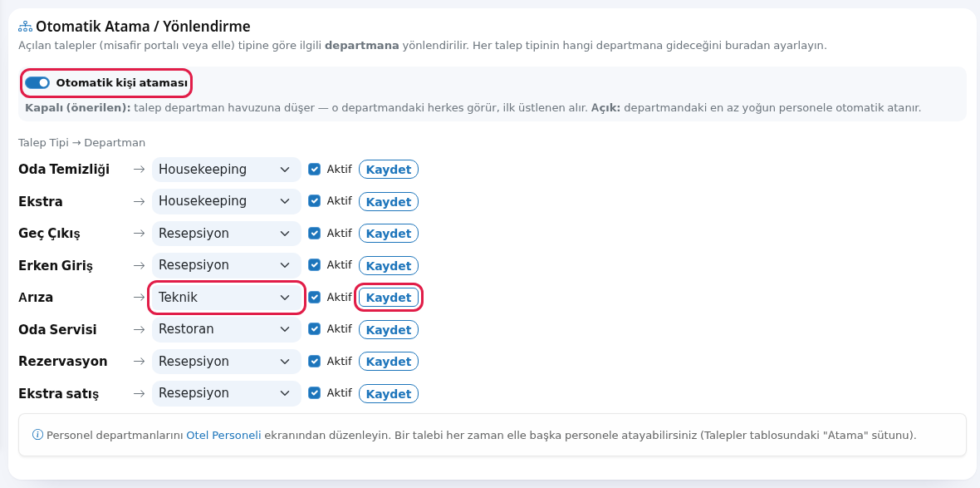
Task: Open the Restoran dropdown for Oda Servisi
Action: click(226, 330)
